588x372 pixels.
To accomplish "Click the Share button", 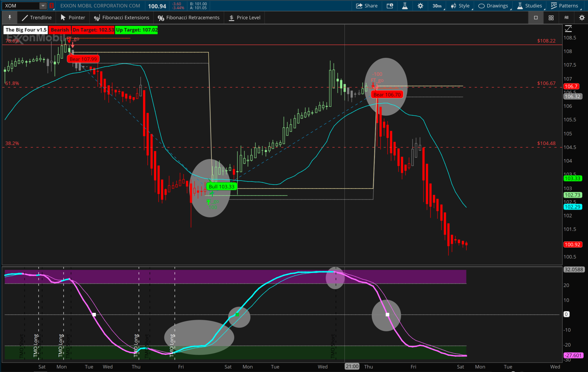I will coord(367,6).
